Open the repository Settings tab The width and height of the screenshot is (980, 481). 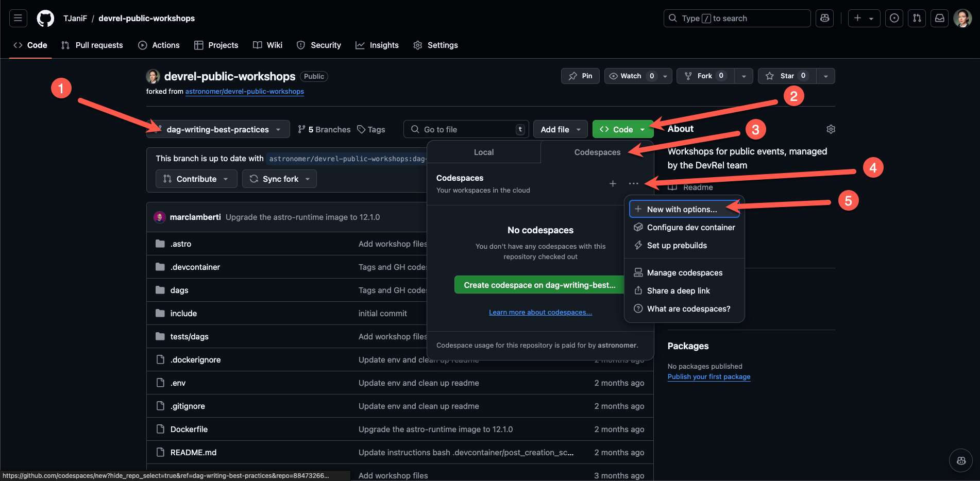[x=436, y=45]
